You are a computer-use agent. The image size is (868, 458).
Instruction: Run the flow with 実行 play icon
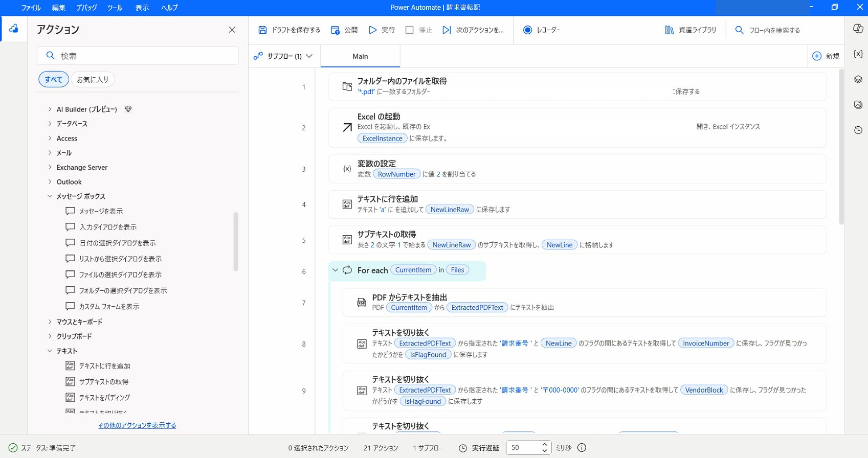pos(372,30)
